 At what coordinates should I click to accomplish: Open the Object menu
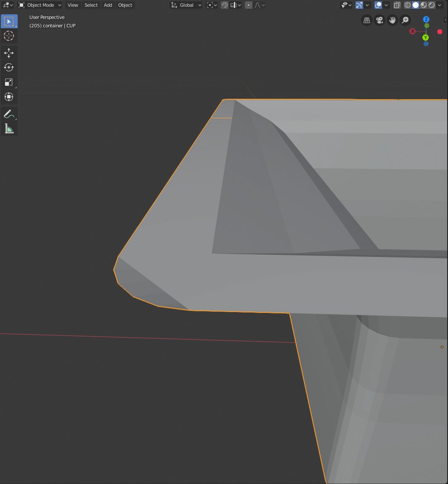click(x=125, y=5)
